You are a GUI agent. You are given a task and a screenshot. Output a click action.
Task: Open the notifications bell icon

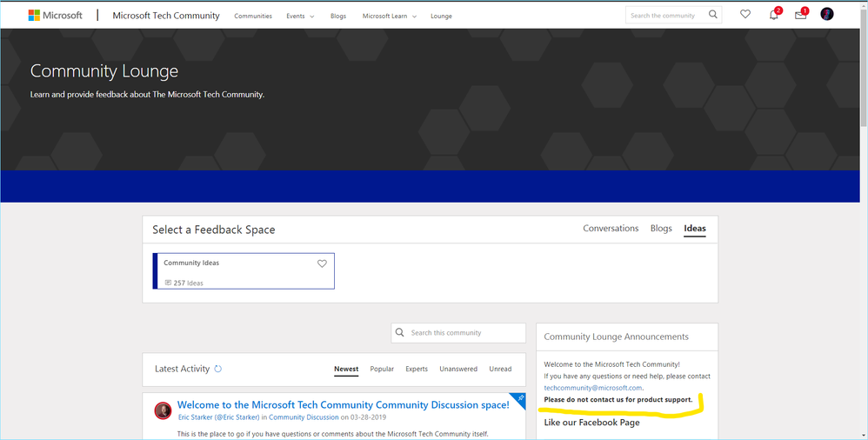pyautogui.click(x=774, y=15)
